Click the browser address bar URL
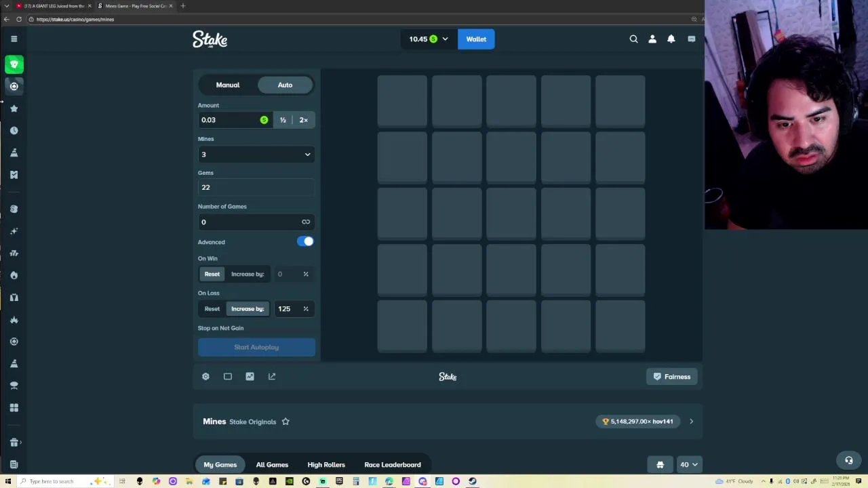The width and height of the screenshot is (868, 488). point(75,19)
